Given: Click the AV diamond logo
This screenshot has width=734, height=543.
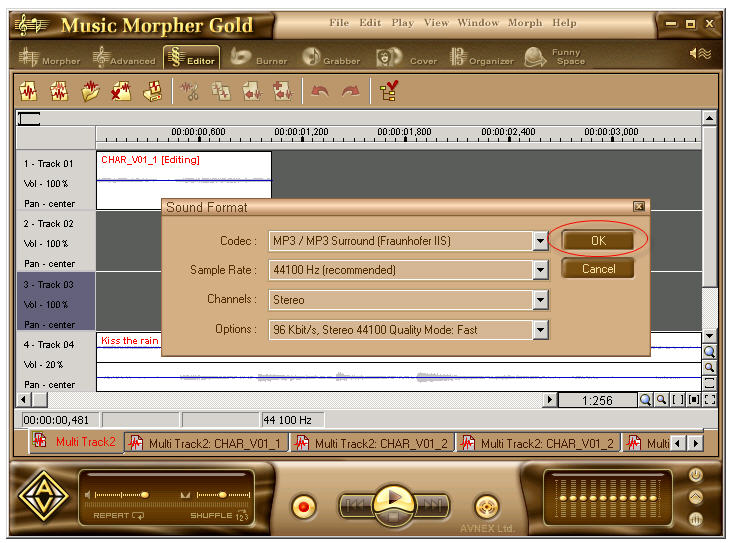Looking at the screenshot, I should tap(44, 496).
